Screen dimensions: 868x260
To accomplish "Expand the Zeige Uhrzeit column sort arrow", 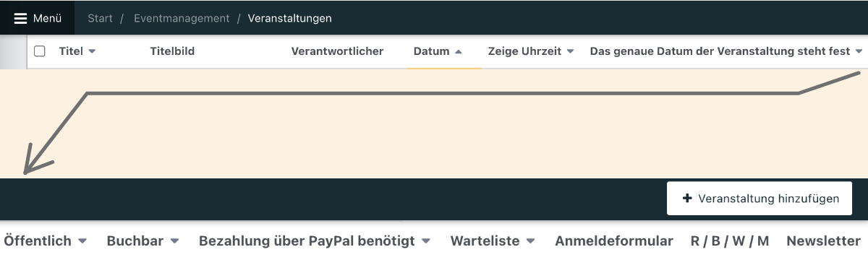I will (x=570, y=52).
